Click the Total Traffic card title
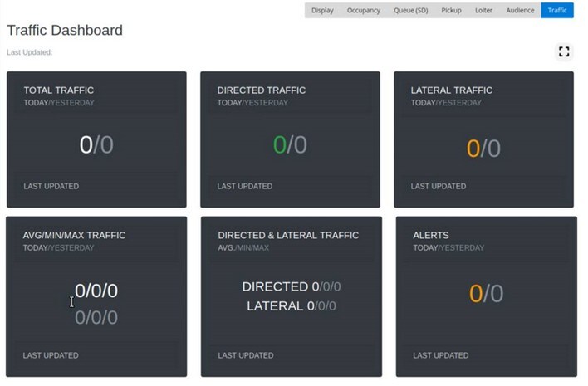Screen dimensions: 588x386 point(58,90)
